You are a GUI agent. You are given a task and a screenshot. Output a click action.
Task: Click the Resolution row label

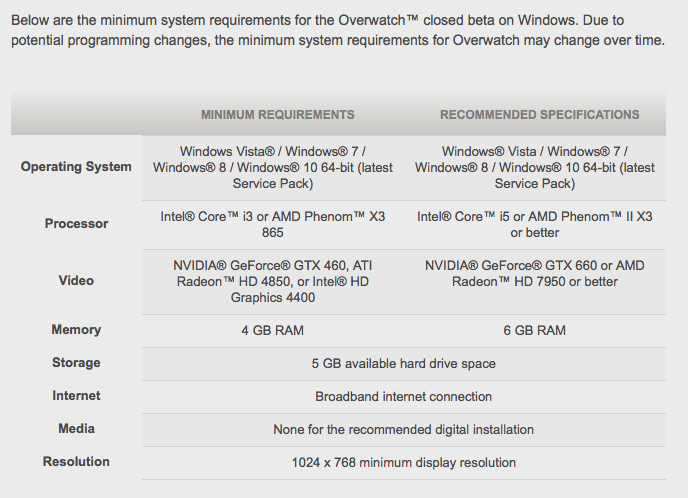(x=76, y=462)
